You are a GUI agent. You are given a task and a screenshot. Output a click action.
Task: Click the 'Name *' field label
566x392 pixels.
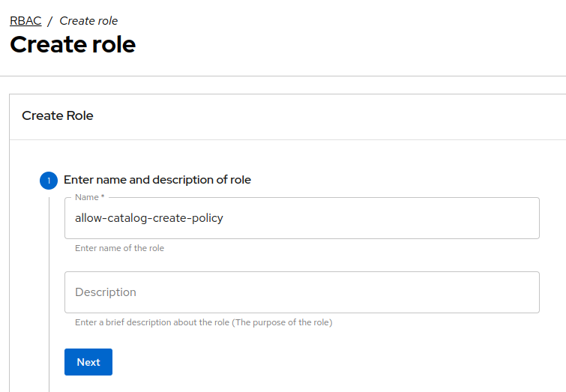tap(88, 197)
